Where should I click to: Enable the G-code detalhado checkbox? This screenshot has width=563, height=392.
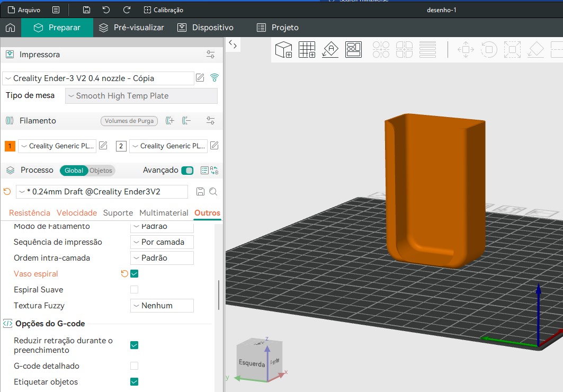pyautogui.click(x=135, y=366)
